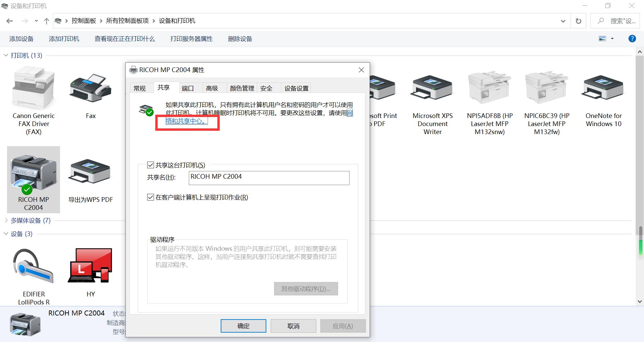Switch to the 高级 tab
Viewport: 644px width, 342px height.
pos(212,88)
